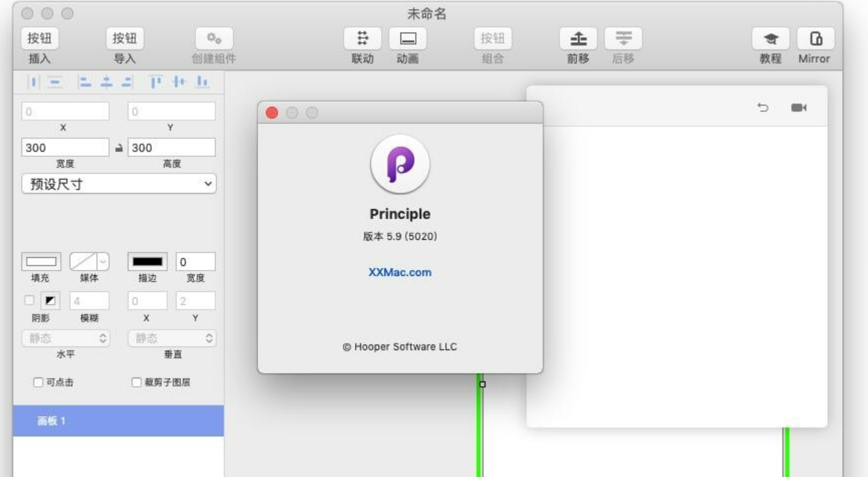Click the © Hooper Software LLC text
The width and height of the screenshot is (868, 477).
400,347
